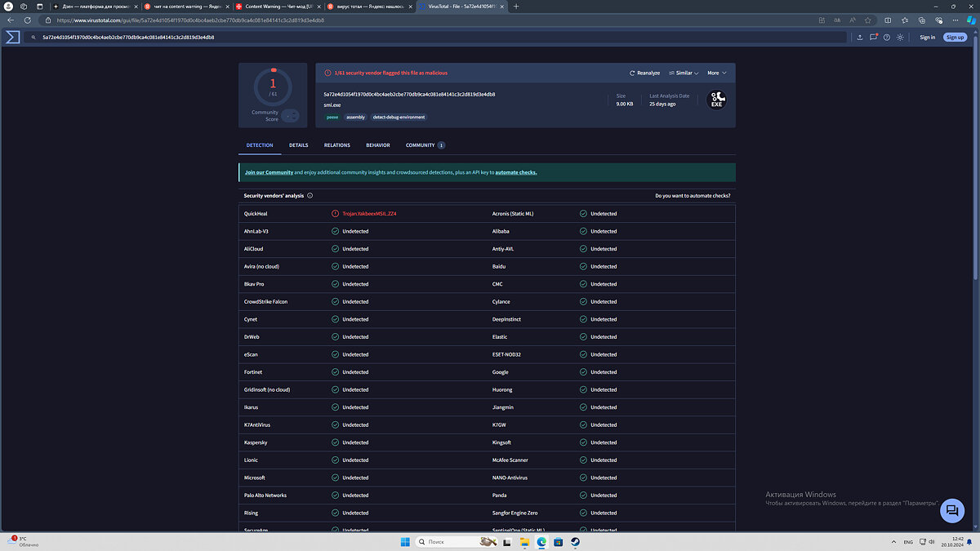Click the Sign up button
The width and height of the screenshot is (980, 551).
(955, 37)
